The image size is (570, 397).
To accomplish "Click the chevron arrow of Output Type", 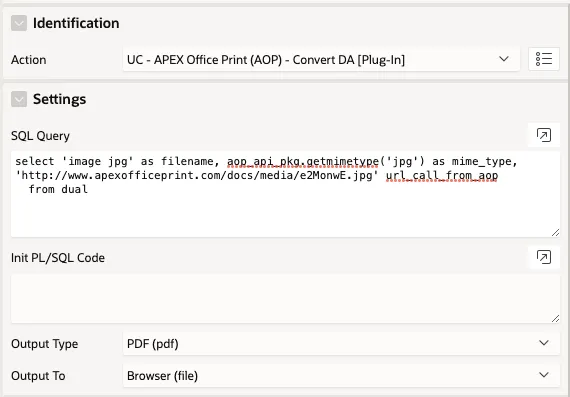I will coord(544,343).
